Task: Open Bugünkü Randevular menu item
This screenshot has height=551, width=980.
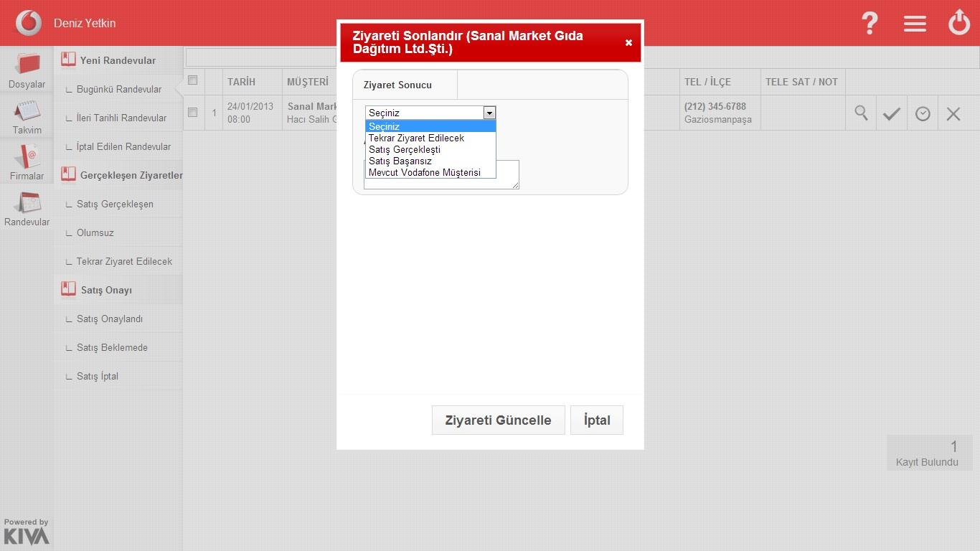Action: click(118, 89)
